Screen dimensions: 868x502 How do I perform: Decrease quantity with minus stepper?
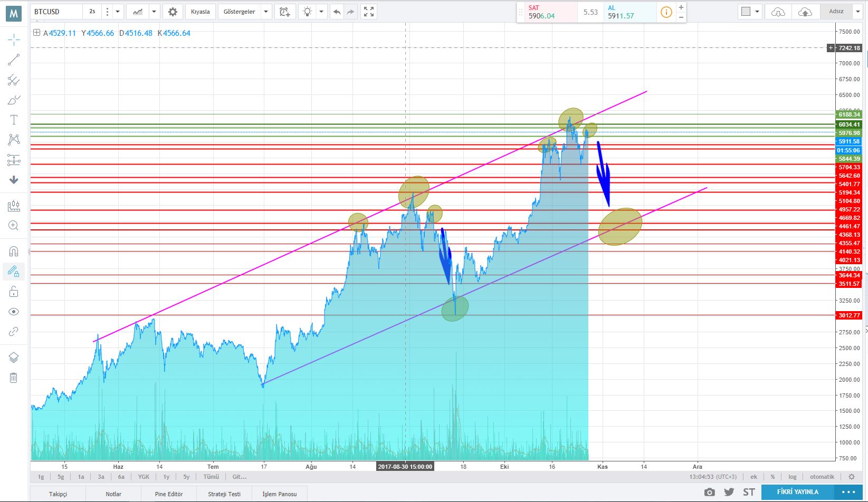pos(681,17)
